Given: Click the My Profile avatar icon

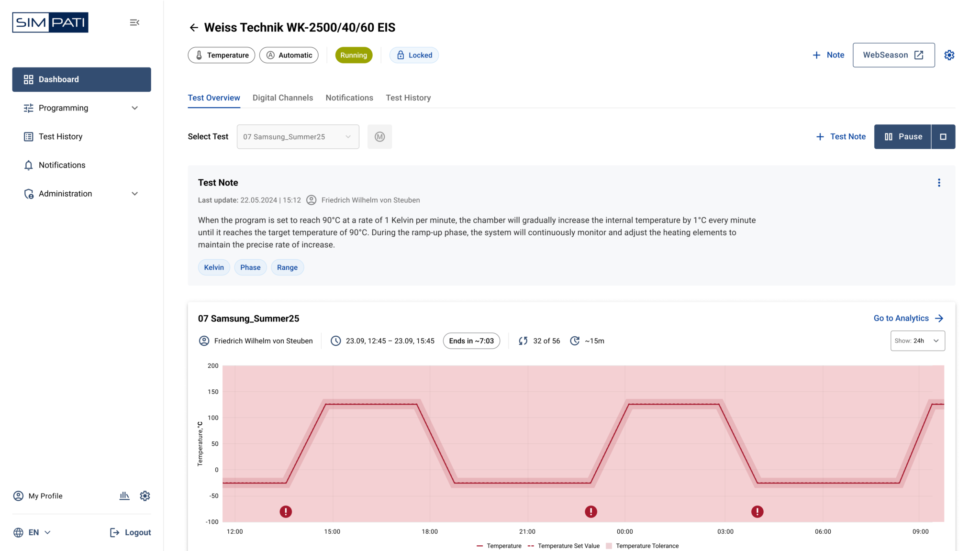Looking at the screenshot, I should pyautogui.click(x=18, y=496).
